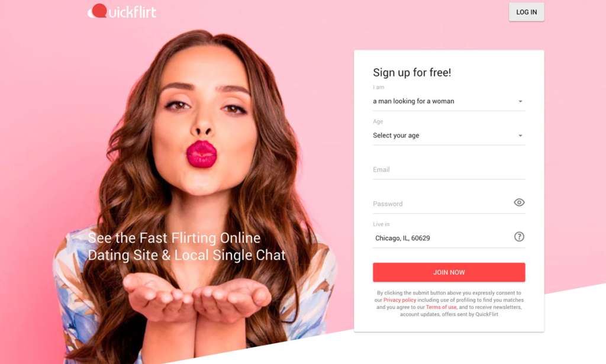Viewport: 606px width, 364px height.
Task: Open the 'Select your age' combo box
Action: click(449, 136)
